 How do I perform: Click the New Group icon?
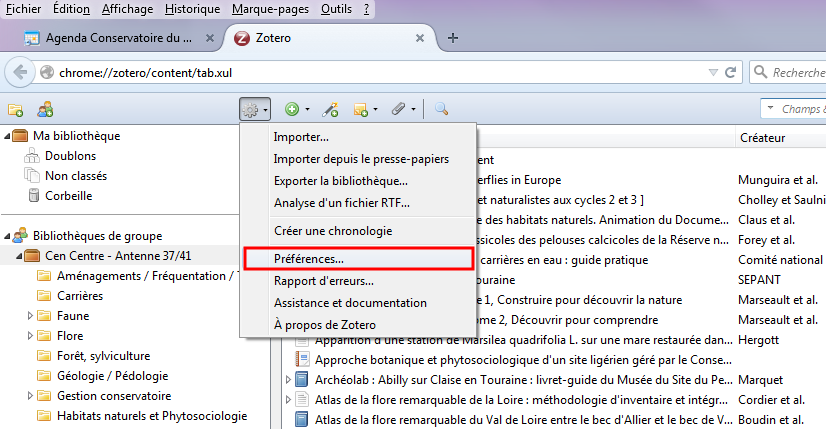(45, 109)
